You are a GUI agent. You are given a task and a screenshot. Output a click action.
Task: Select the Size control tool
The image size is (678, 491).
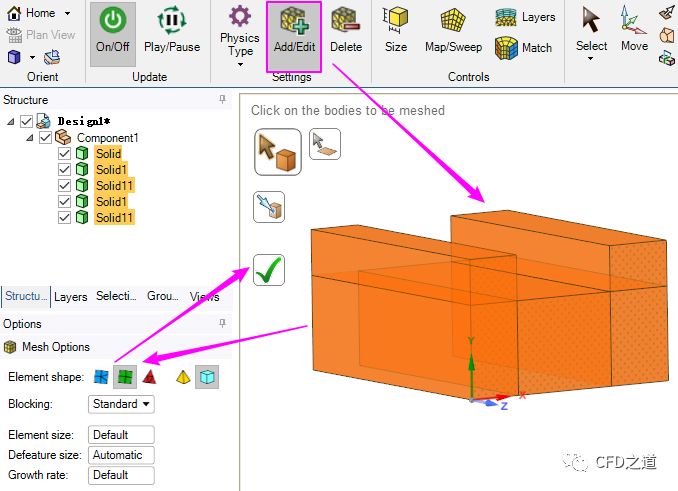(396, 30)
